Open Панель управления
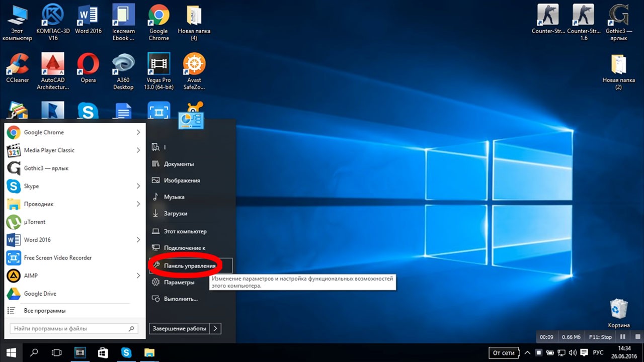 coord(190,266)
